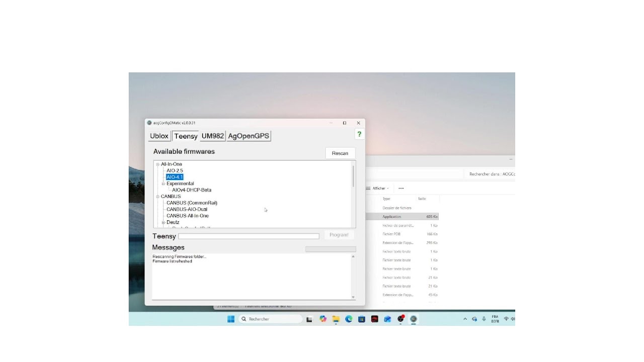
Task: Open Microsoft Edge from the taskbar
Action: (349, 319)
